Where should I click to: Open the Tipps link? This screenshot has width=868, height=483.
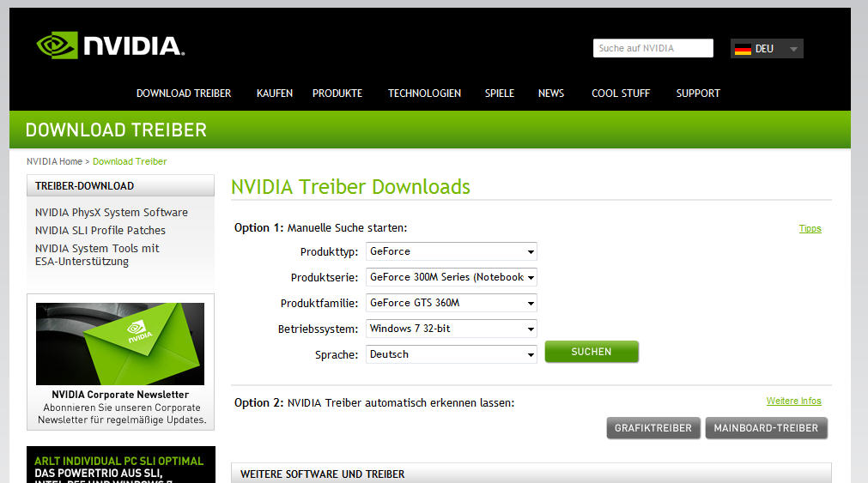pyautogui.click(x=810, y=228)
